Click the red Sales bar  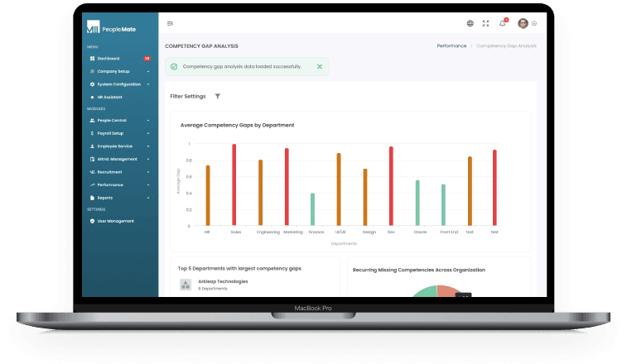click(x=234, y=185)
